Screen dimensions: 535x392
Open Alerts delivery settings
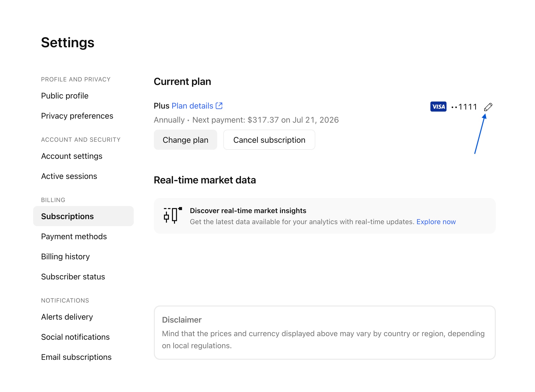pyautogui.click(x=67, y=317)
